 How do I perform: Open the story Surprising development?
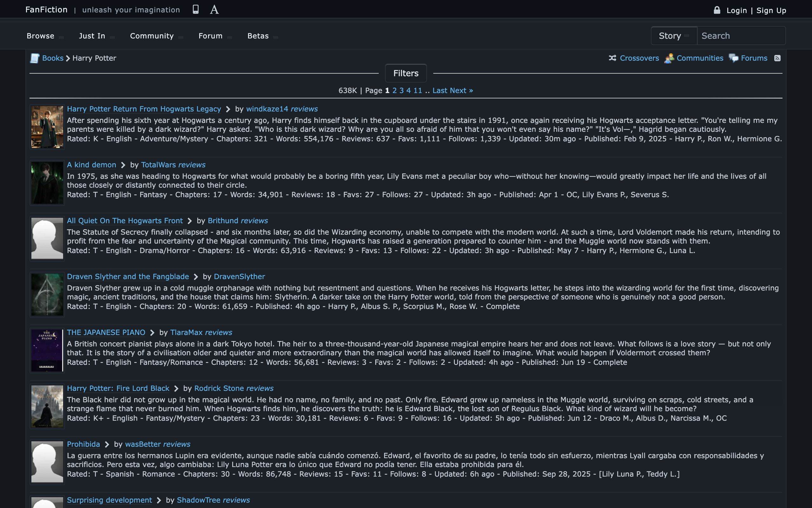(109, 500)
